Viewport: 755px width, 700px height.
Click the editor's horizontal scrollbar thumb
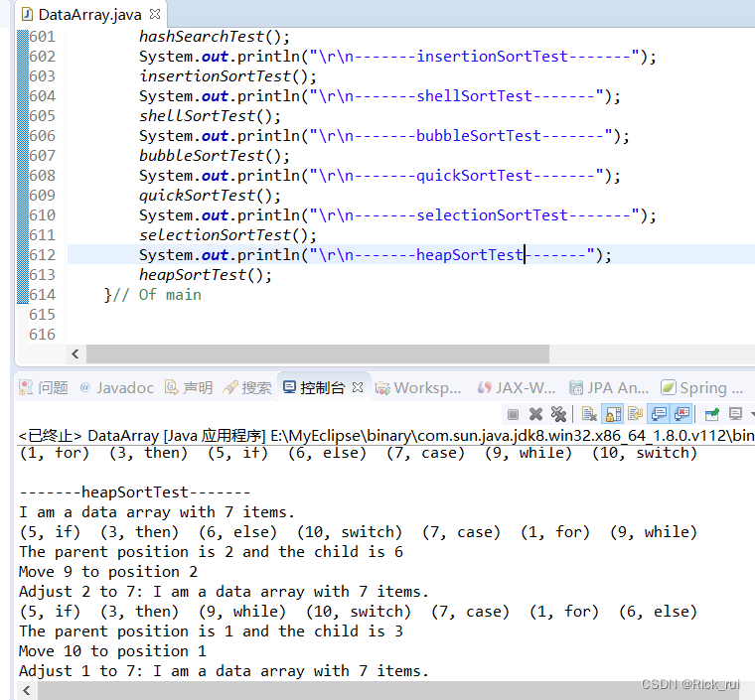pos(318,354)
